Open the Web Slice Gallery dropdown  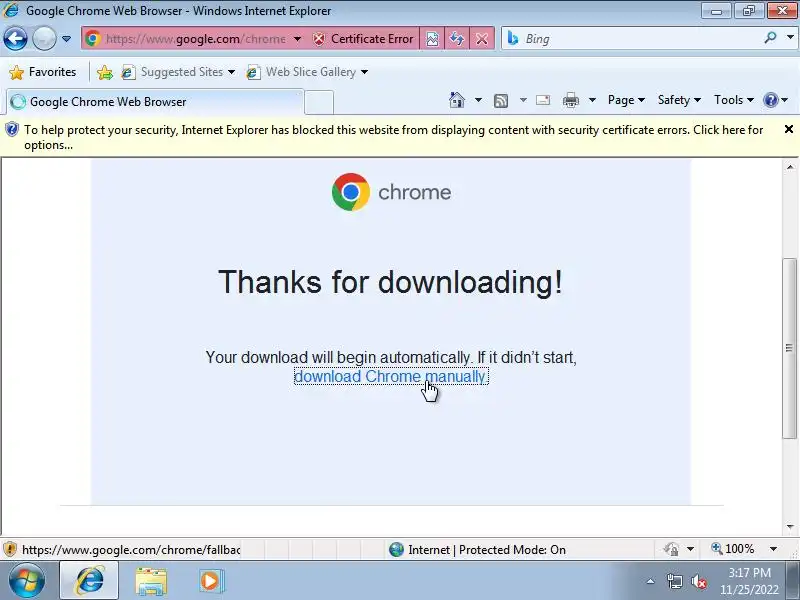(307, 72)
